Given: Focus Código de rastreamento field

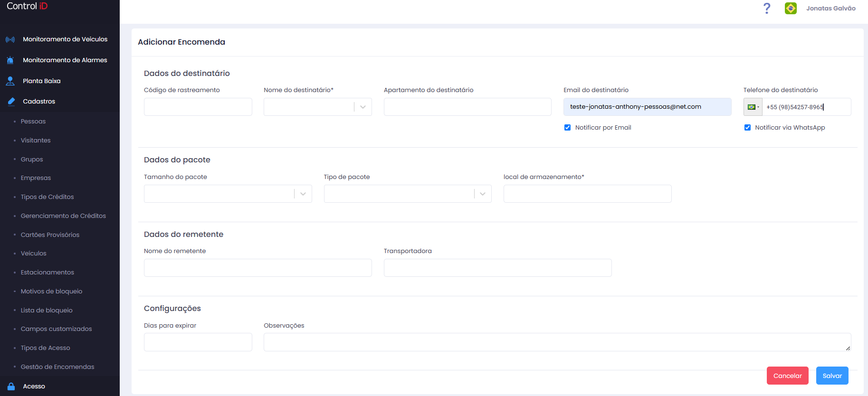Looking at the screenshot, I should 198,107.
